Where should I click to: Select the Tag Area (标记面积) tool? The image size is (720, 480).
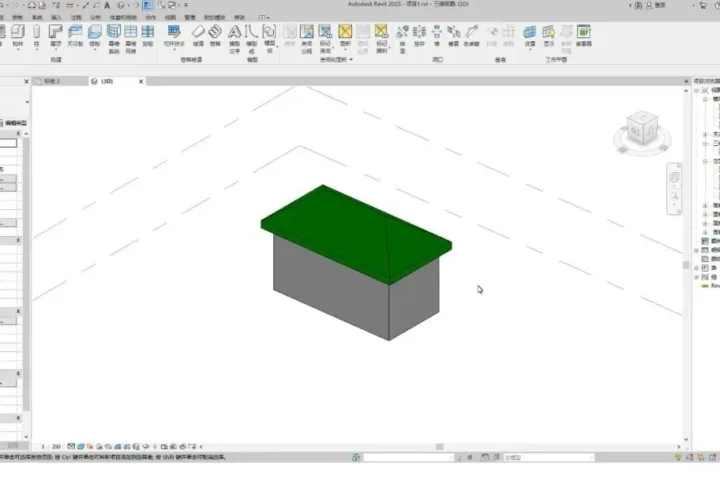381,38
